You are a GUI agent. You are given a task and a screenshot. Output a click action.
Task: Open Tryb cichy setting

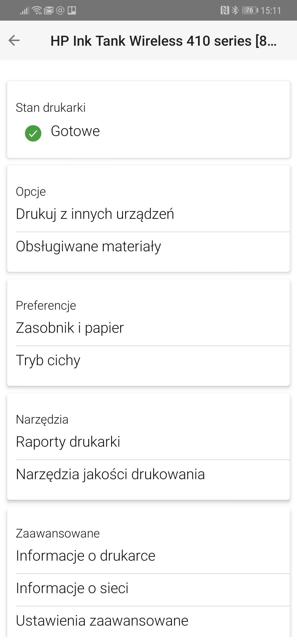pos(148,360)
